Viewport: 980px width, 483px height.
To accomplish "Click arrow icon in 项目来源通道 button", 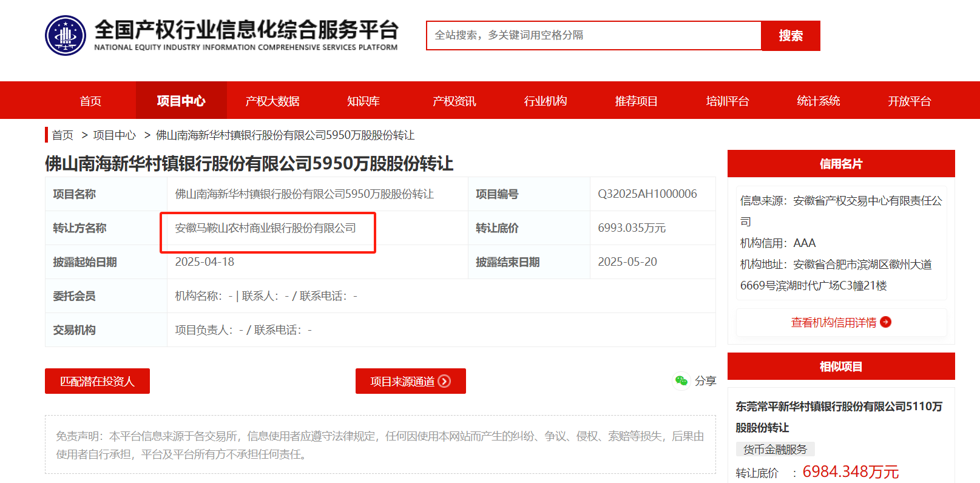I will (x=445, y=381).
